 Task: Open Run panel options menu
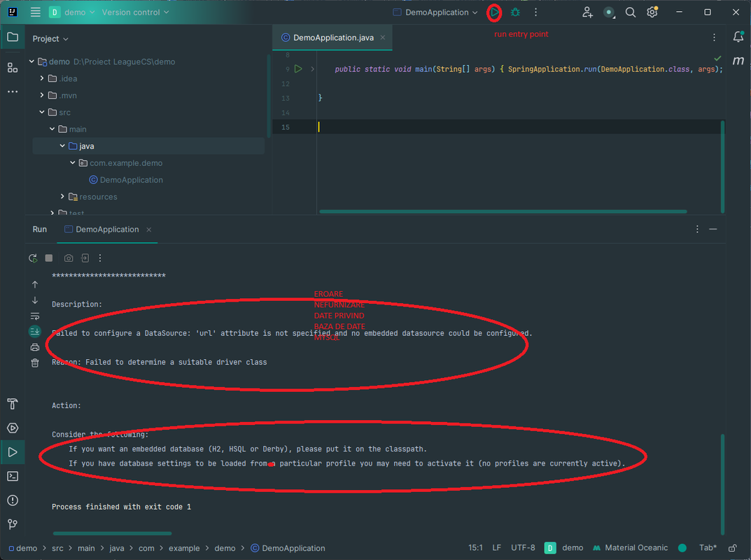point(697,230)
